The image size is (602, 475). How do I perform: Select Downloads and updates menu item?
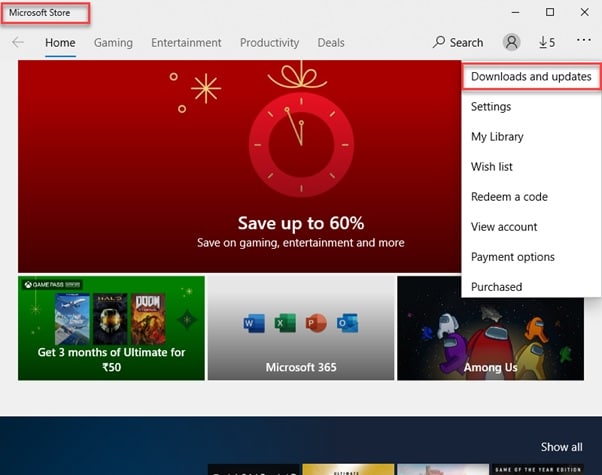(531, 76)
